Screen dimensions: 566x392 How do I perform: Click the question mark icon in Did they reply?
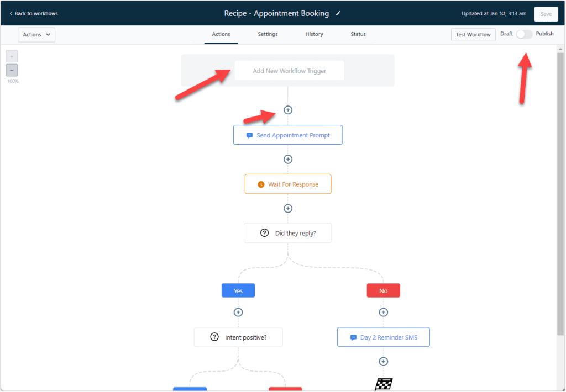pyautogui.click(x=264, y=233)
